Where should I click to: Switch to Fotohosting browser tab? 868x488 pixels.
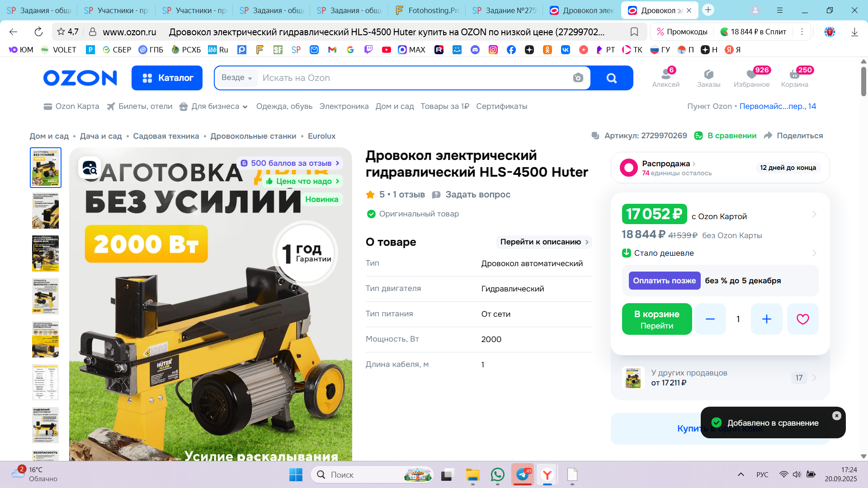click(426, 10)
